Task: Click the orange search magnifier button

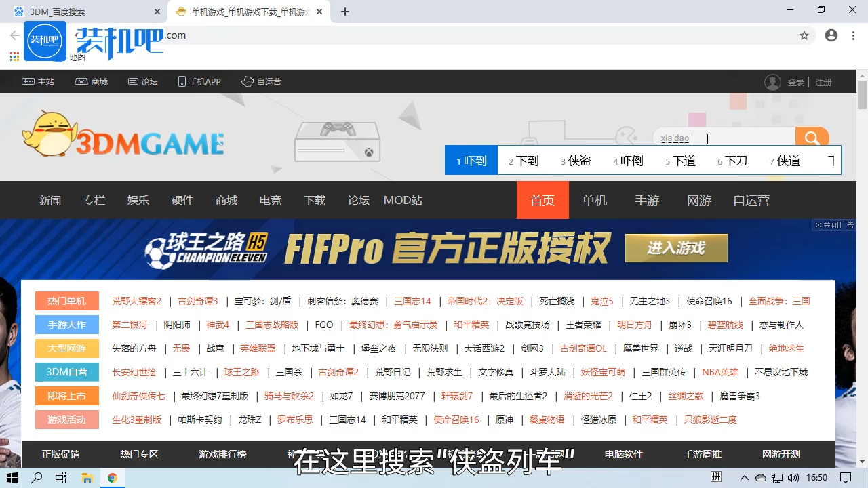Action: click(x=812, y=138)
